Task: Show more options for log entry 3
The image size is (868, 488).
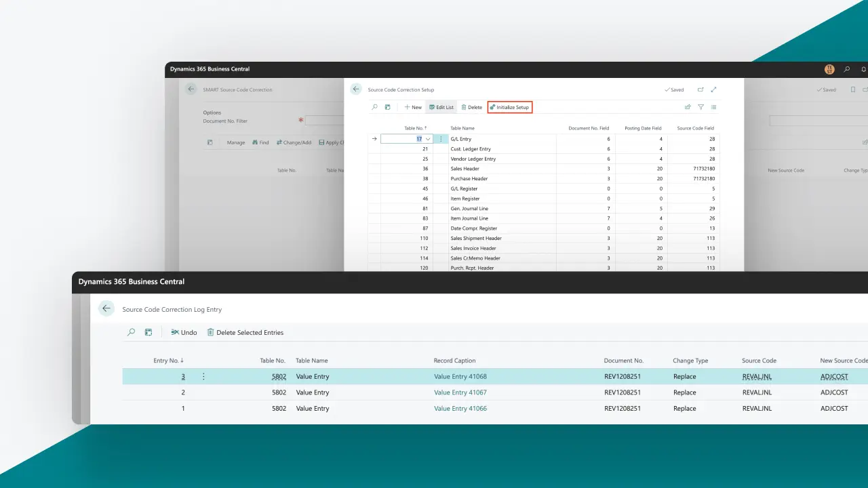Action: tap(203, 377)
